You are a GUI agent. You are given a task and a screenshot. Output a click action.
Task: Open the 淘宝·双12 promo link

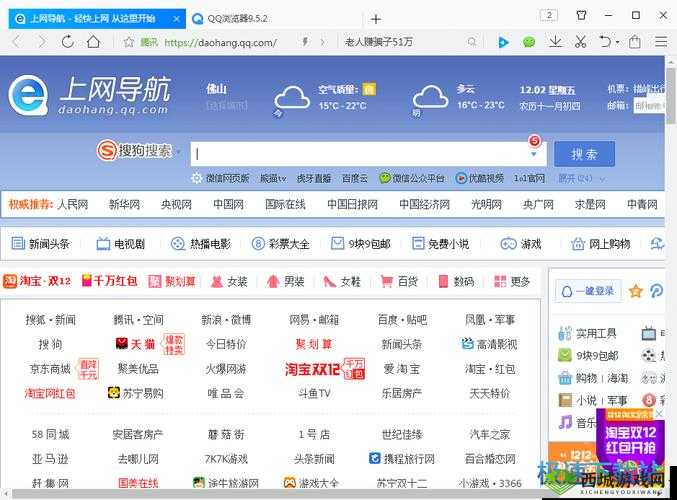(37, 282)
